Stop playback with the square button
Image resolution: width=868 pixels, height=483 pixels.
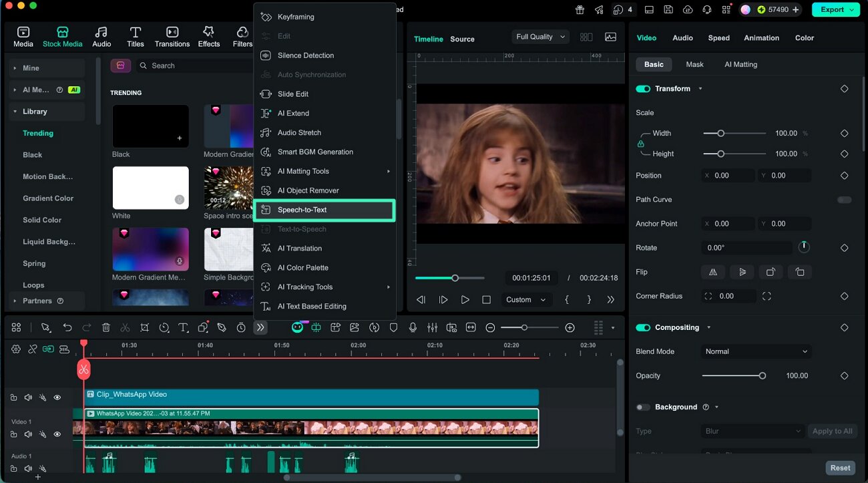coord(487,300)
